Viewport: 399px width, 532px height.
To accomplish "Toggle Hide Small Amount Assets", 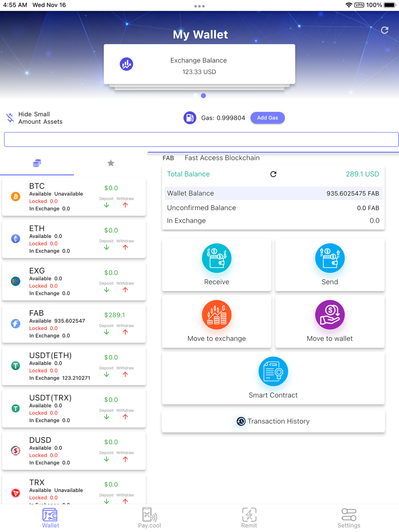I will tap(35, 118).
